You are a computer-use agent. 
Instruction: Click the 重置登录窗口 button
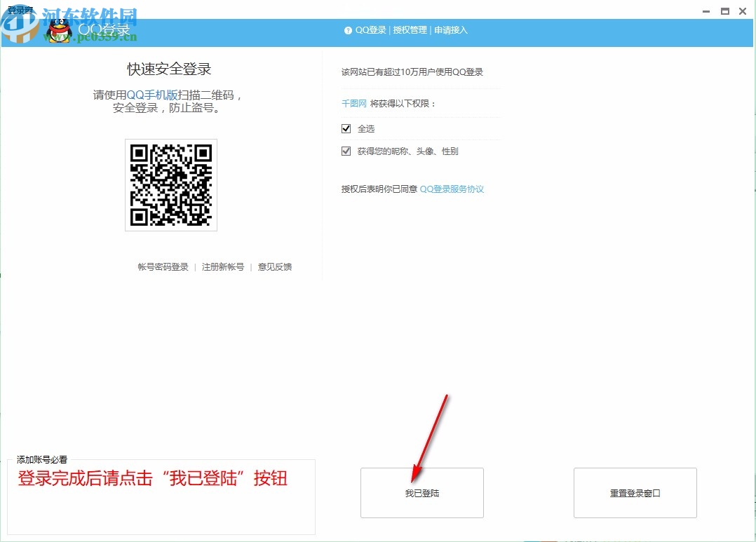(x=635, y=492)
